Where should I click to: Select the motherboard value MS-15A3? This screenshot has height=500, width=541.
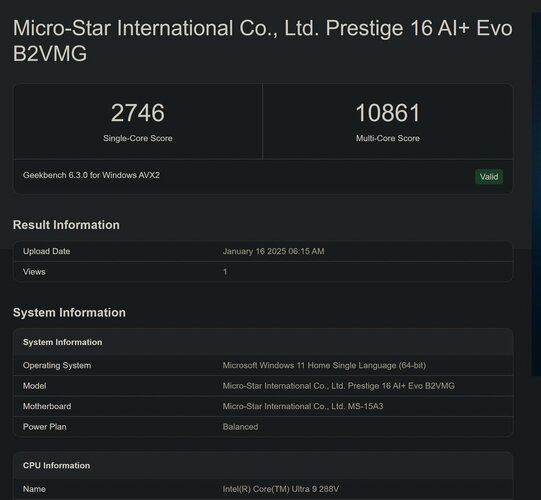[x=303, y=406]
